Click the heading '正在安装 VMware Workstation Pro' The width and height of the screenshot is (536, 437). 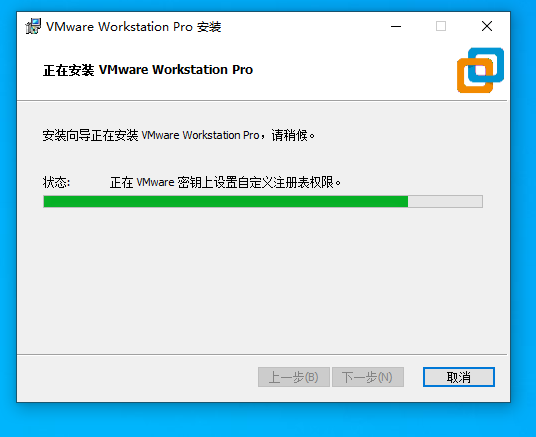(x=148, y=70)
